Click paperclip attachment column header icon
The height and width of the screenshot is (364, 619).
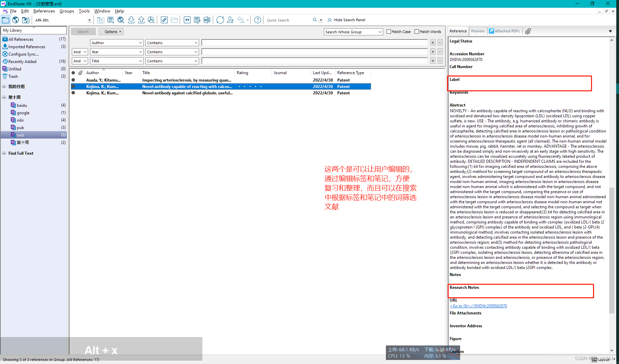pos(80,73)
